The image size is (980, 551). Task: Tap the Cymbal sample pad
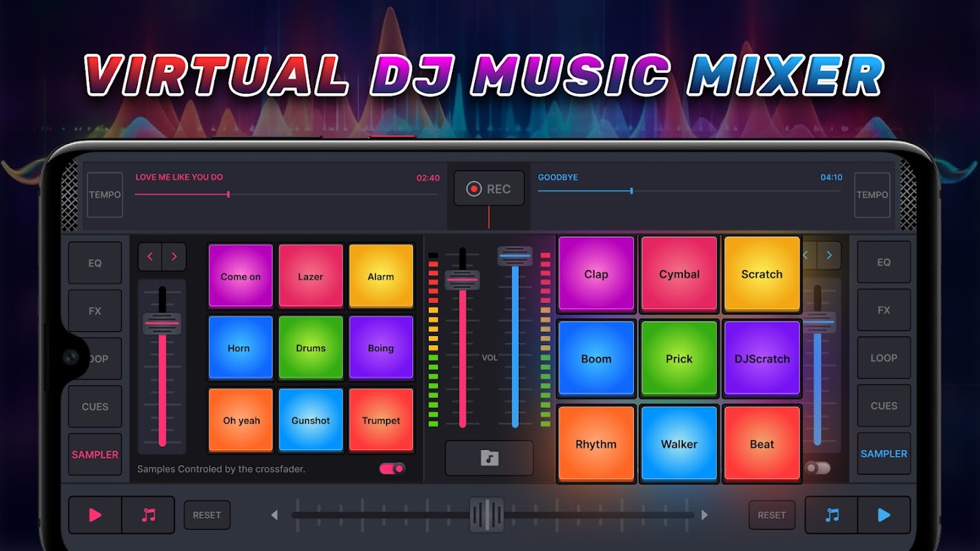coord(680,273)
